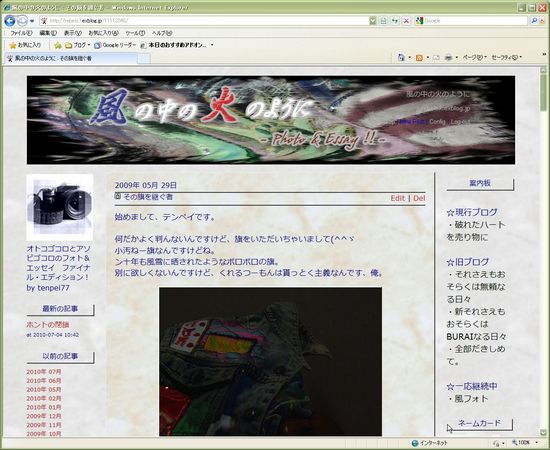Show more command bar items chevron
The width and height of the screenshot is (550, 450).
(x=544, y=54)
